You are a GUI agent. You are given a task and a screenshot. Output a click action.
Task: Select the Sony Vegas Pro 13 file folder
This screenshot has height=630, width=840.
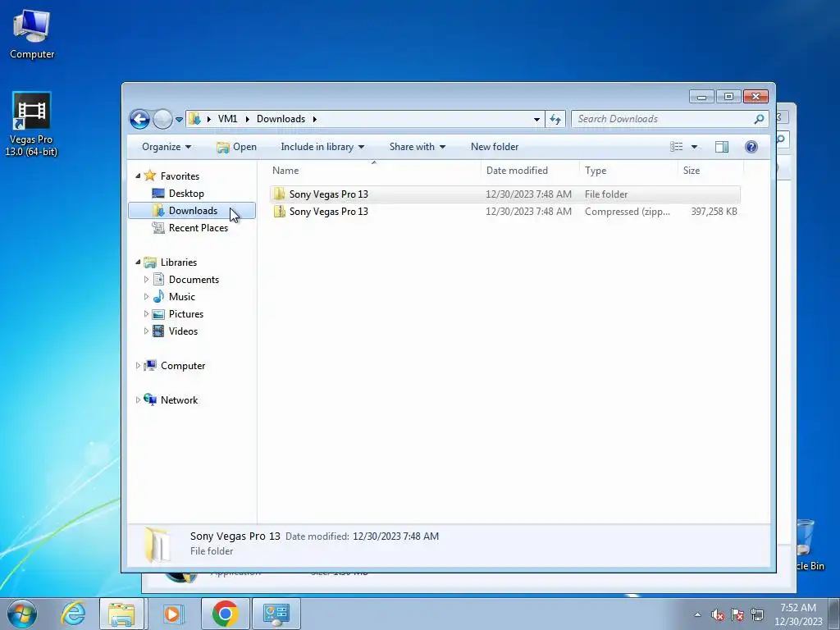[x=505, y=194]
